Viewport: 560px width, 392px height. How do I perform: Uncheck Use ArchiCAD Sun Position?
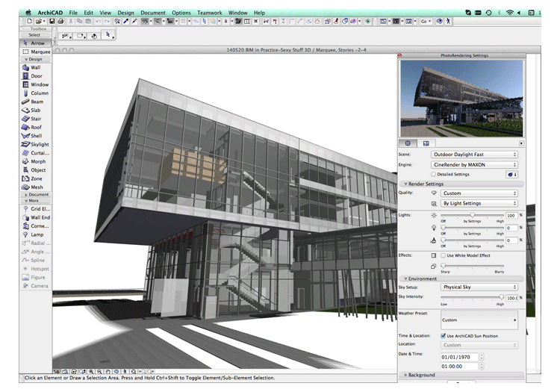(x=444, y=336)
